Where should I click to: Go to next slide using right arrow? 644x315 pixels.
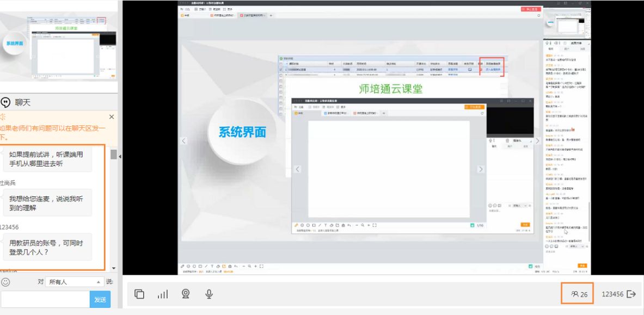(x=537, y=141)
